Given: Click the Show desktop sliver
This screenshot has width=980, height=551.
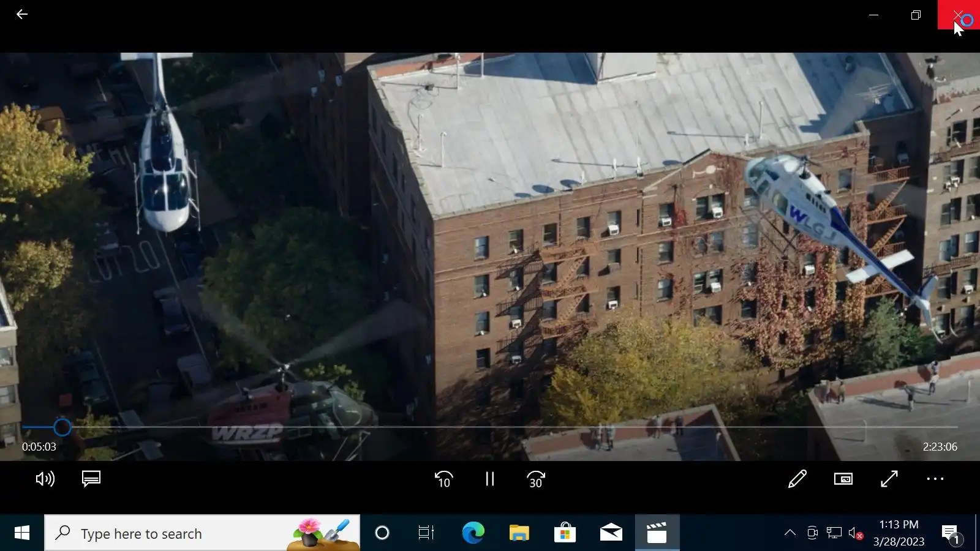Looking at the screenshot, I should 978,533.
